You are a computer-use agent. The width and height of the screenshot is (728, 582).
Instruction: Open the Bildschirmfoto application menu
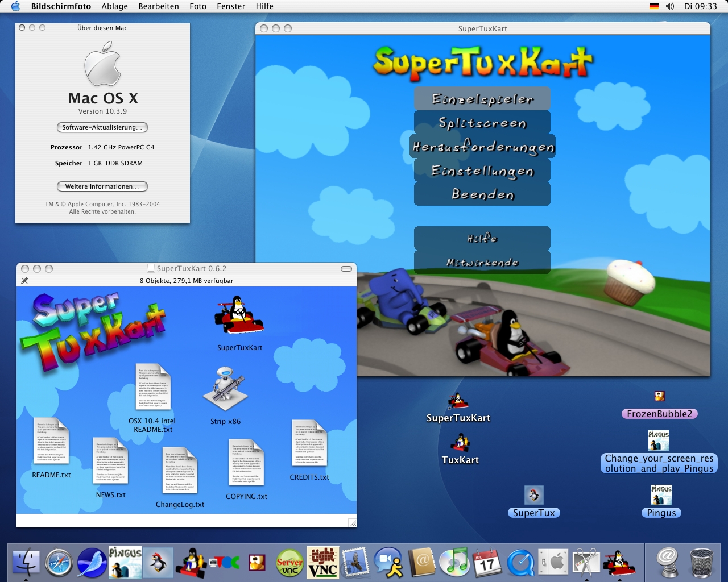61,6
